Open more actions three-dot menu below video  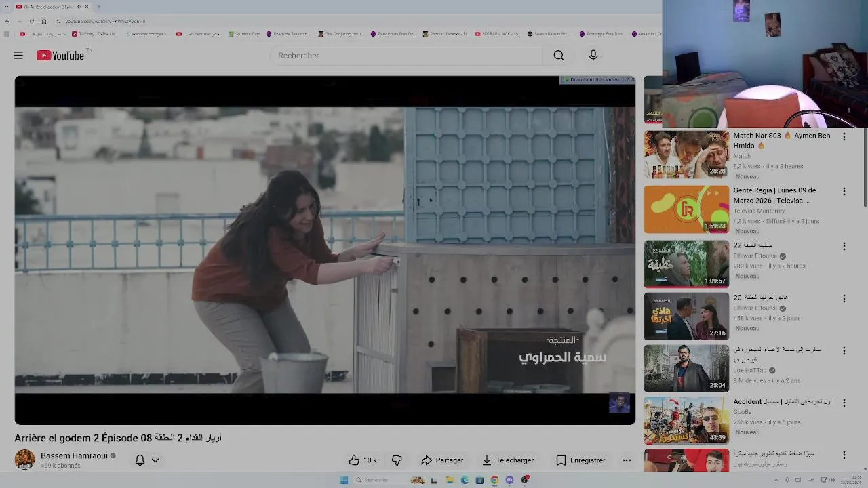627,460
